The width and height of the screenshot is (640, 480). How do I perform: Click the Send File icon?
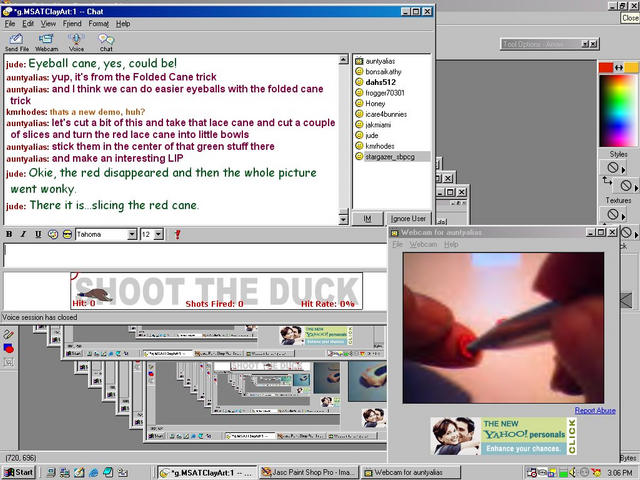coord(16,42)
